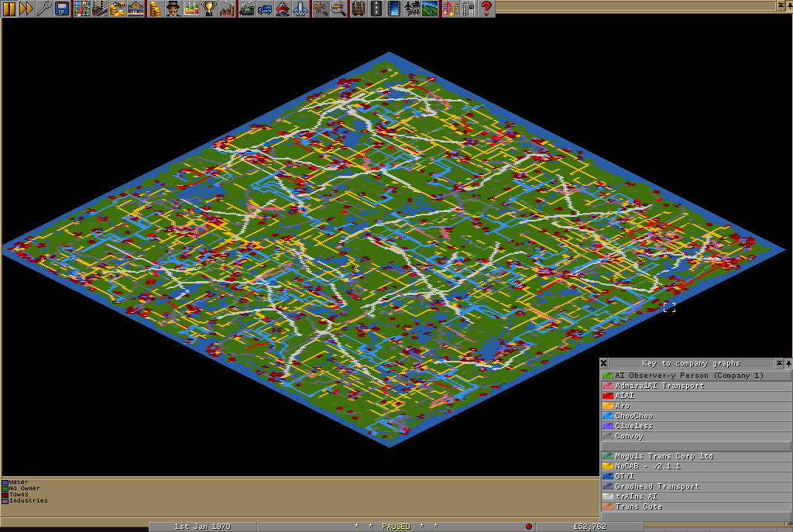Toggle Clueless company in the key

pos(695,427)
